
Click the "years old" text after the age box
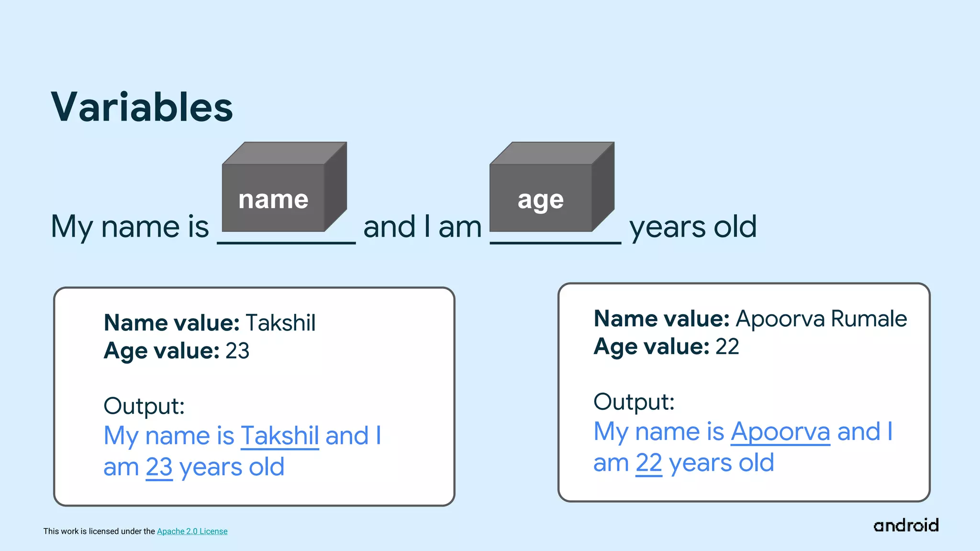coord(692,227)
